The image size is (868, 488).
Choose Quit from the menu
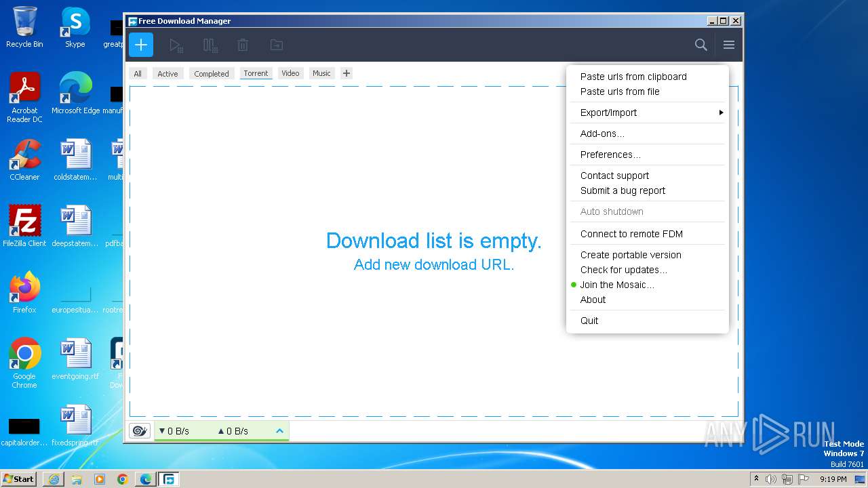pos(648,321)
